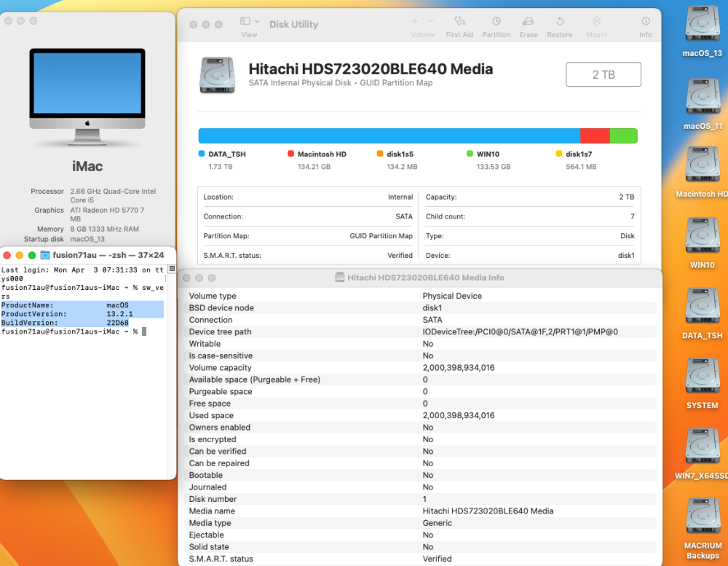Viewport: 728px width, 566px height.
Task: Select the SYSTEM desktop drive icon
Action: coord(703,377)
